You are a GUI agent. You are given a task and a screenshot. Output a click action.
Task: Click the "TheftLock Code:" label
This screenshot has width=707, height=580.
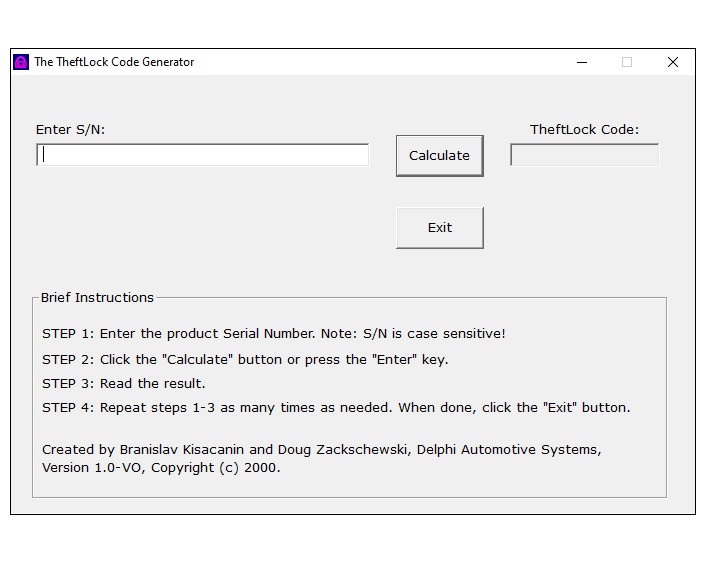click(584, 130)
